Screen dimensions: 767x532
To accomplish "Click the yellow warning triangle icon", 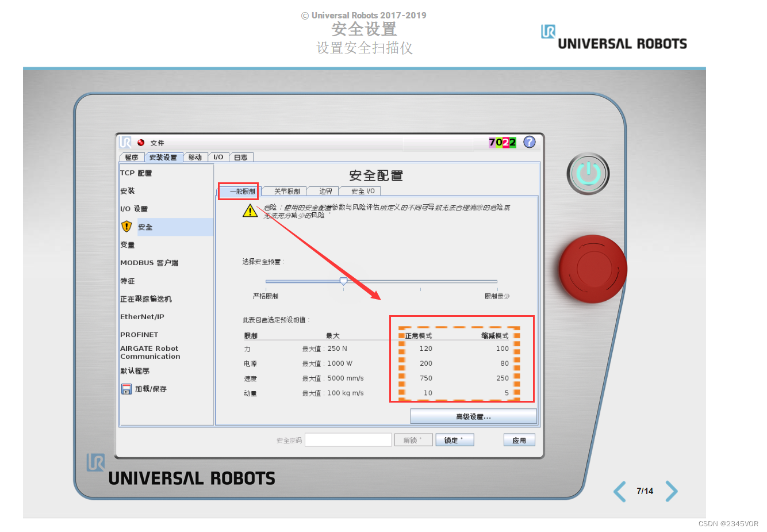I will (250, 210).
